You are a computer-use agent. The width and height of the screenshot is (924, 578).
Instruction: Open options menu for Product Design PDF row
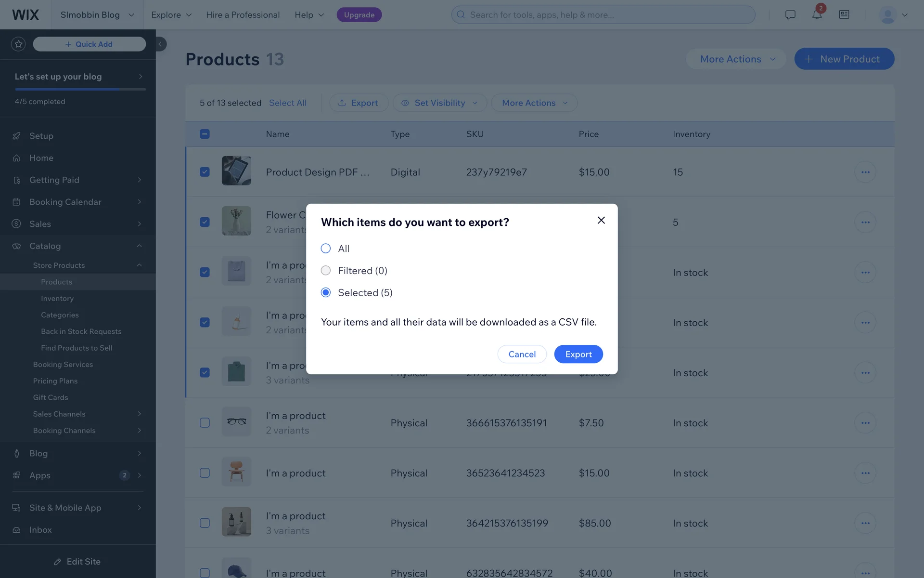865,172
